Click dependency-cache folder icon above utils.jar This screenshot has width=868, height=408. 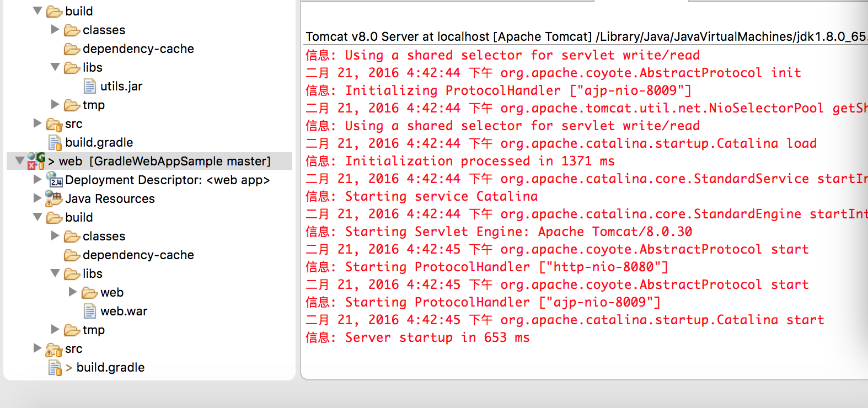72,49
